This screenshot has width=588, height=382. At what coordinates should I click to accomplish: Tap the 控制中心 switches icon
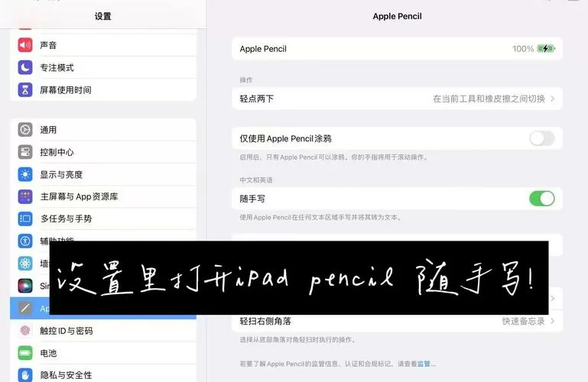25,152
